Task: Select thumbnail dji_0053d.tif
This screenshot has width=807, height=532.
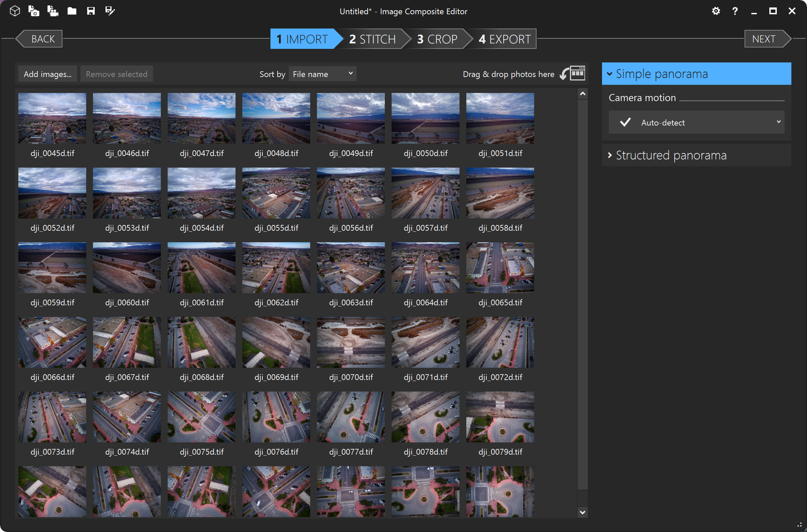Action: pyautogui.click(x=127, y=193)
